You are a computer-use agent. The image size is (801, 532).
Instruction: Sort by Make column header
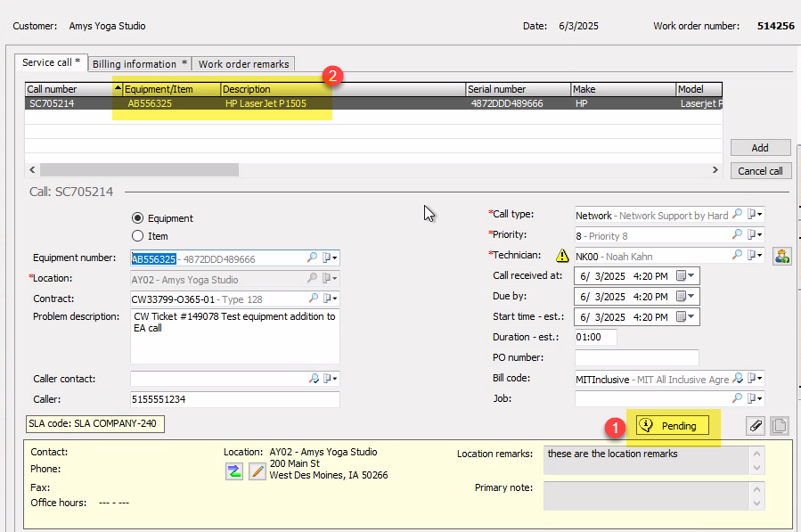[623, 89]
